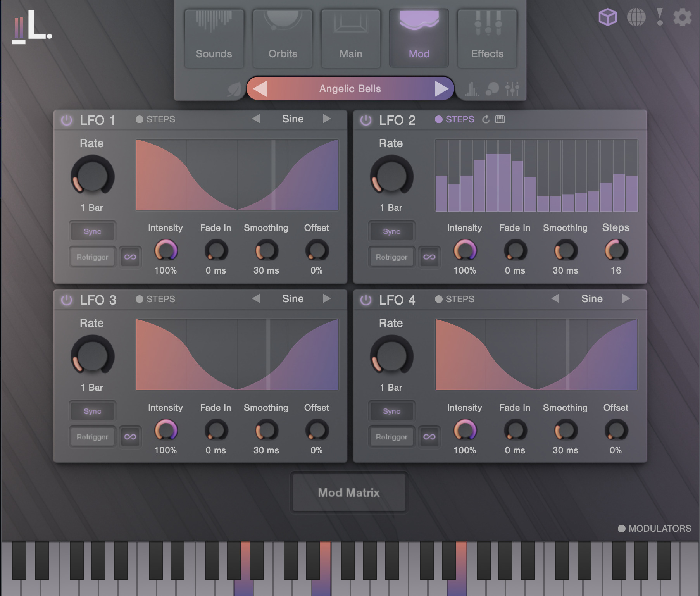Switch to the Sounds tab
The image size is (700, 596).
click(x=214, y=39)
